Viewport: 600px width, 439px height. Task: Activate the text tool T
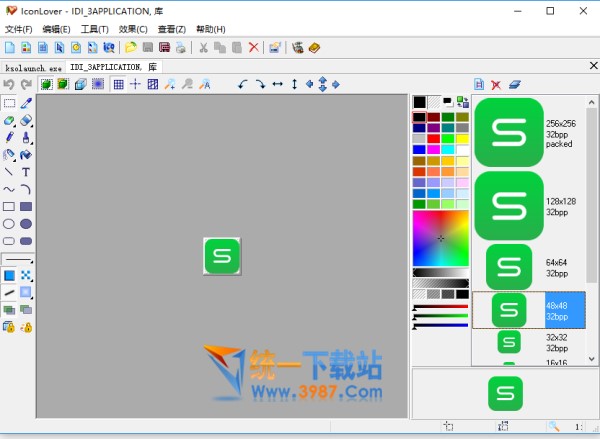pos(26,172)
